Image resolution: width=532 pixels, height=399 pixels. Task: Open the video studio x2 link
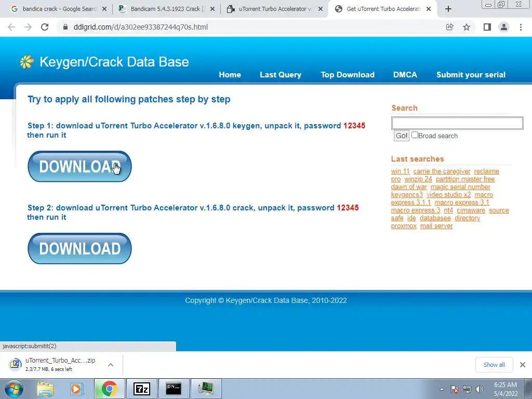[448, 195]
